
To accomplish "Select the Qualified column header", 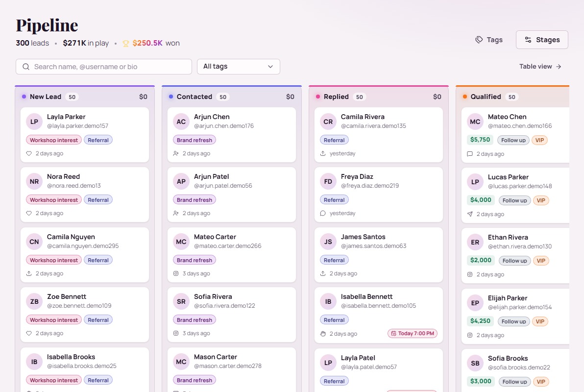I will click(x=512, y=97).
